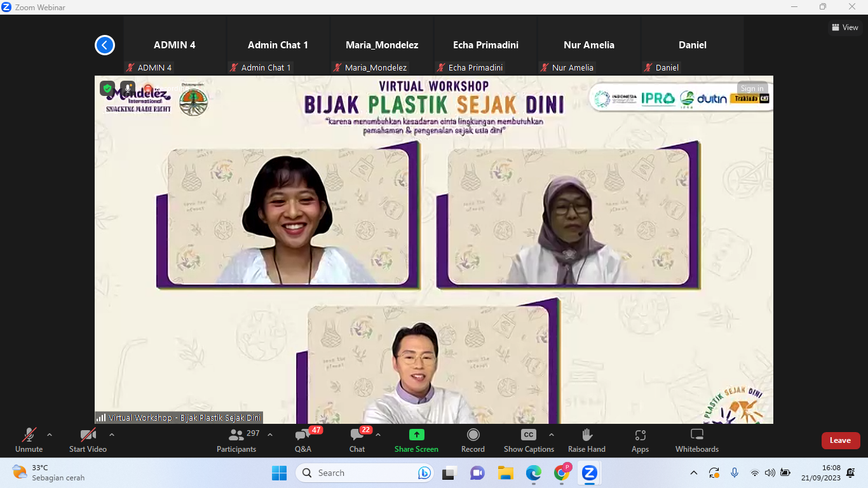Leave the webinar
The height and width of the screenshot is (488, 868).
(840, 440)
